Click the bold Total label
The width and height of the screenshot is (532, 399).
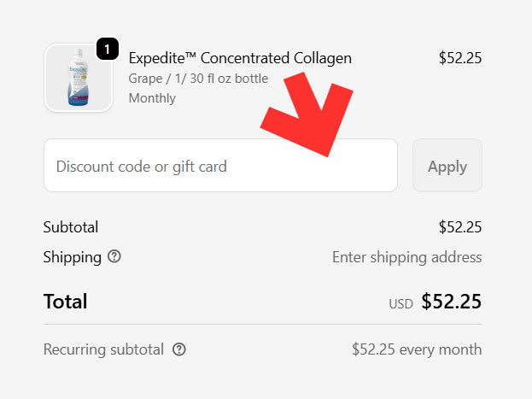(x=66, y=302)
